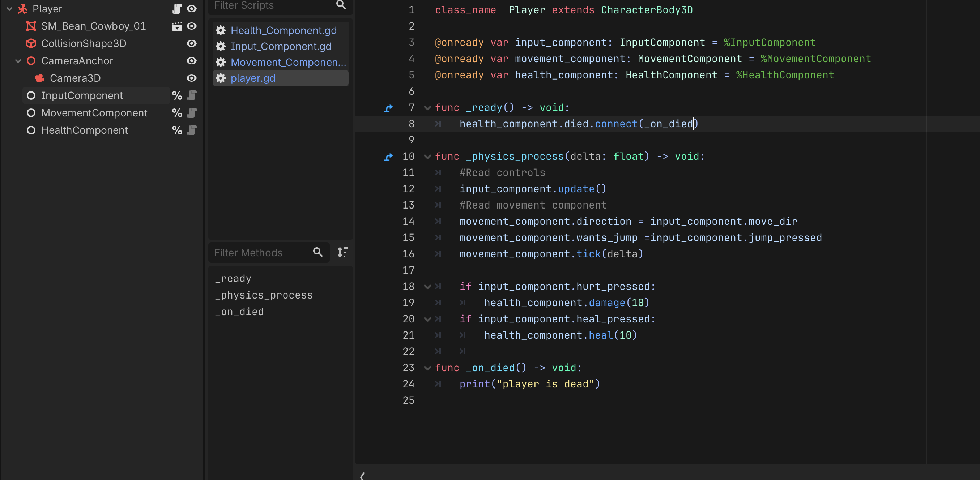Fold the hurt_pressed if block
980x480 pixels.
427,287
